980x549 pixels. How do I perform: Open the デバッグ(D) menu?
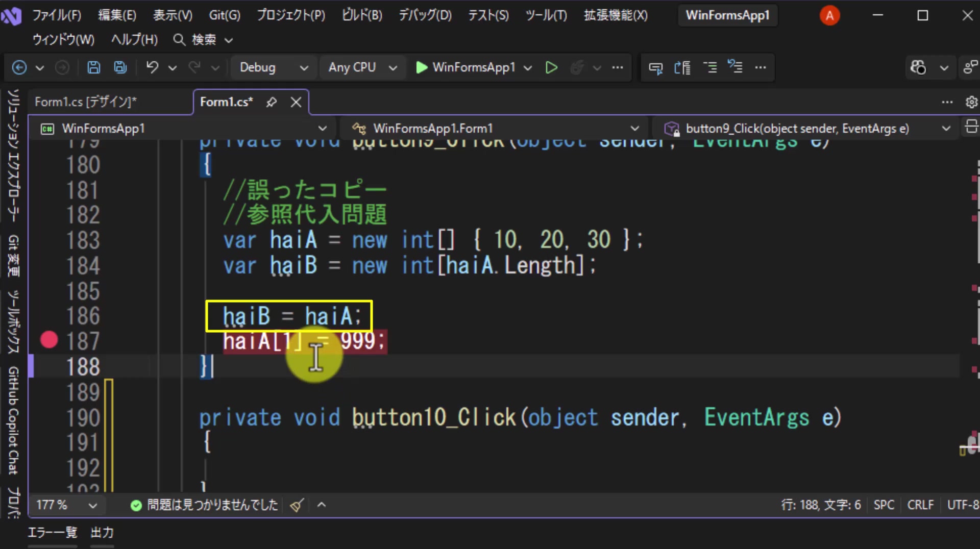point(425,15)
